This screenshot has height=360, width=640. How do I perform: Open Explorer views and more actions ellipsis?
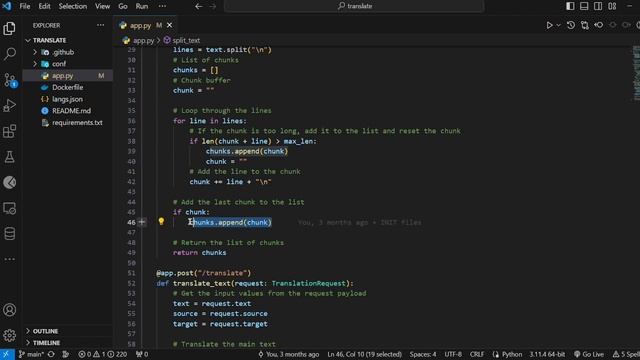100,25
